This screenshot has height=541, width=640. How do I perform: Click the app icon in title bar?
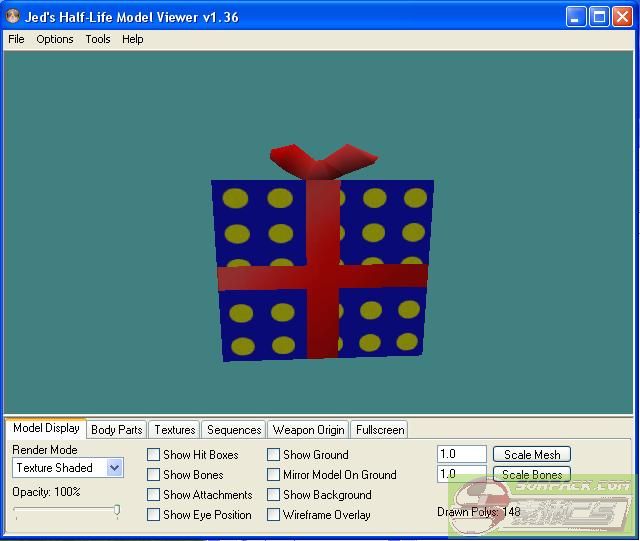(13, 16)
